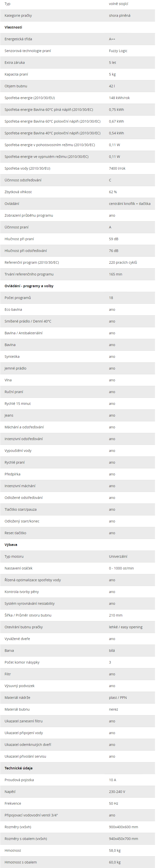Screen dimensions: 157x868
Task: Click the Hlučnost při odstřeďování row label
Action: coord(26,251)
